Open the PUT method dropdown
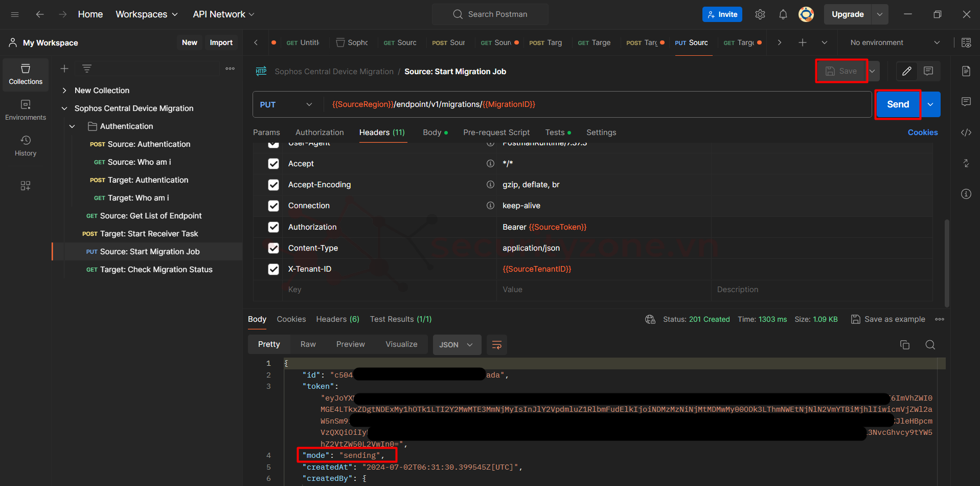 (286, 104)
